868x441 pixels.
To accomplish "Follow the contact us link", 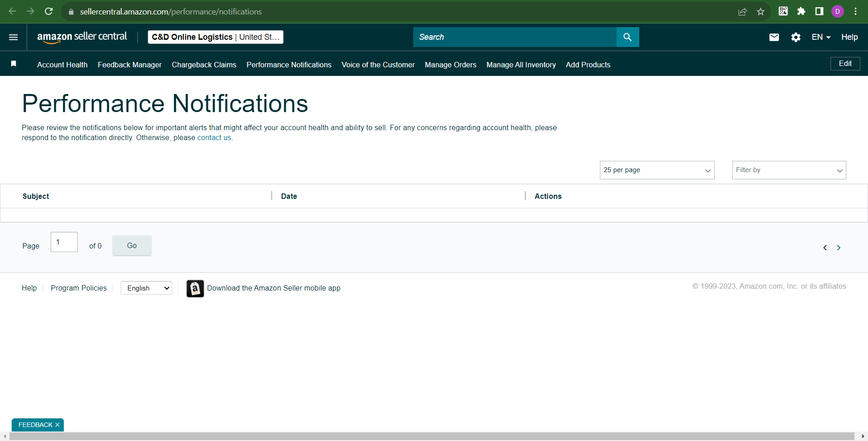I will [214, 138].
